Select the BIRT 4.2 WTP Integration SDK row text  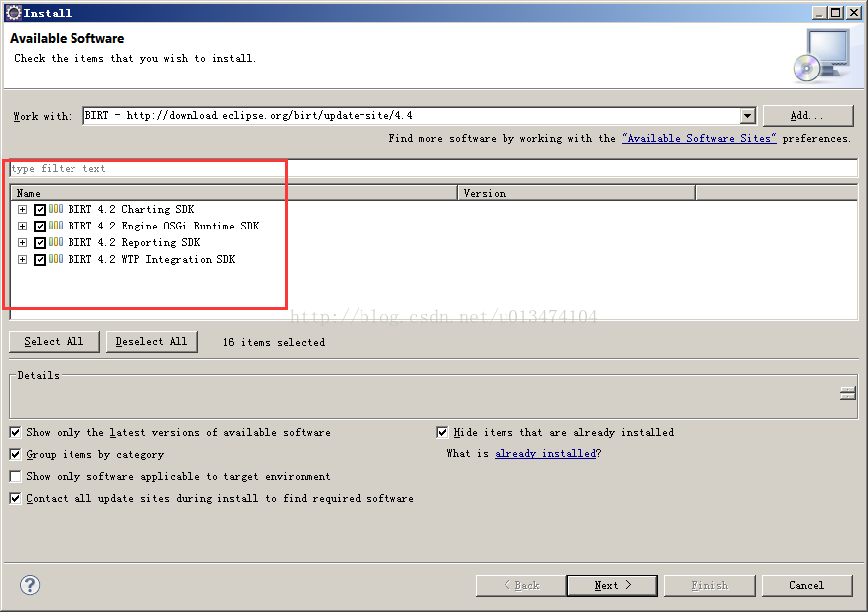[152, 259]
